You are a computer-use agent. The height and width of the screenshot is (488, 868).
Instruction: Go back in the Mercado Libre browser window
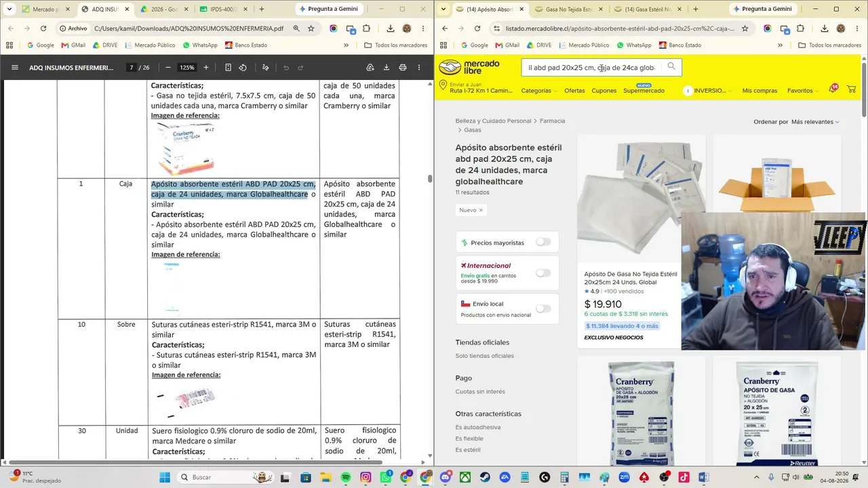tap(445, 28)
